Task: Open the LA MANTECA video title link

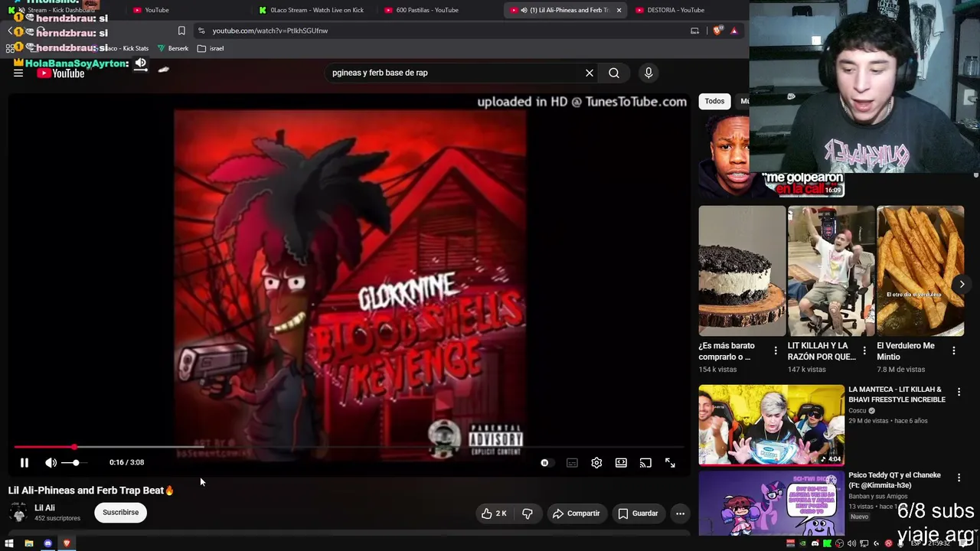Action: [897, 394]
